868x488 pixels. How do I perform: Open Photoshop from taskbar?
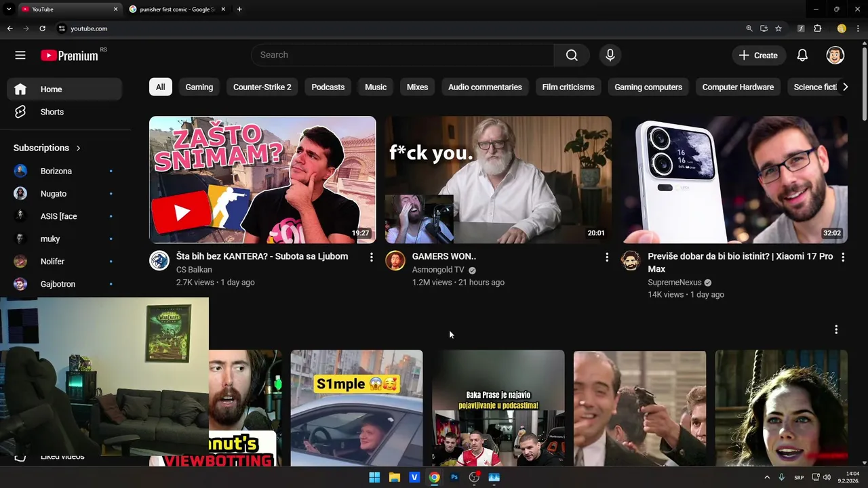454,477
